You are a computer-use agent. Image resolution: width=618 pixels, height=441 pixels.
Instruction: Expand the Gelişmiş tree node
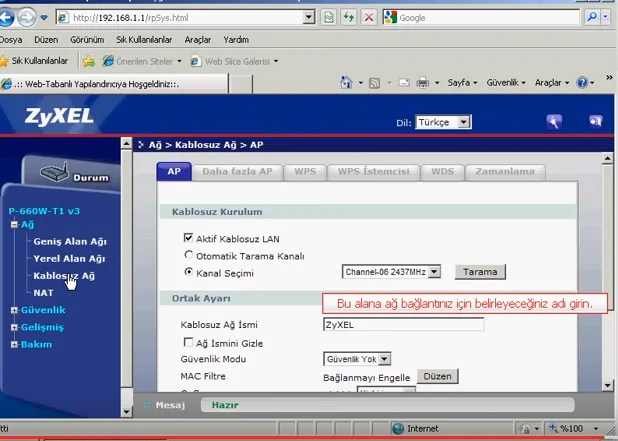[x=15, y=327]
